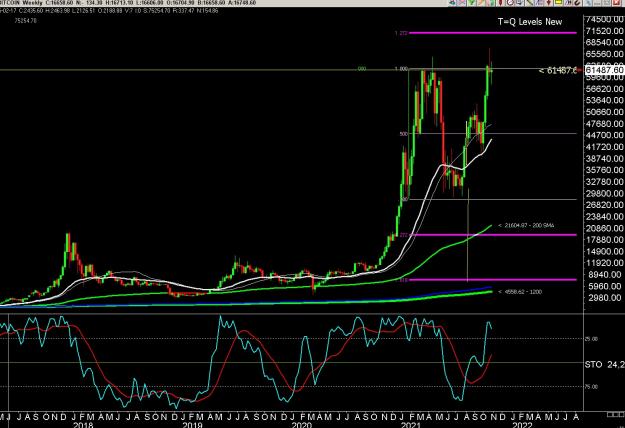This screenshot has height=428, width=625.
Task: Click the green checkmark toolbar icon
Action: click(472, 2)
